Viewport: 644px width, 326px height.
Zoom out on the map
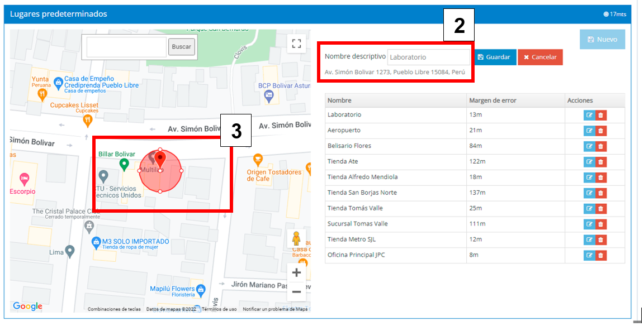pyautogui.click(x=296, y=291)
